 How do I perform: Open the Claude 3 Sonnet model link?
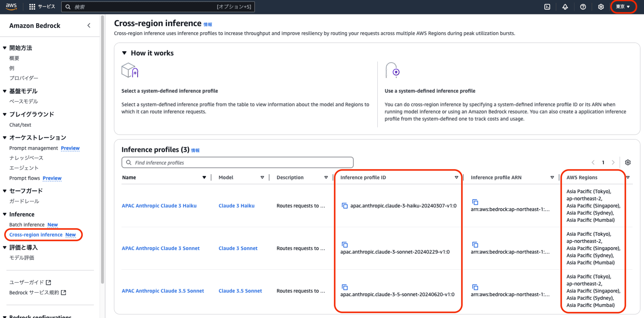tap(238, 248)
